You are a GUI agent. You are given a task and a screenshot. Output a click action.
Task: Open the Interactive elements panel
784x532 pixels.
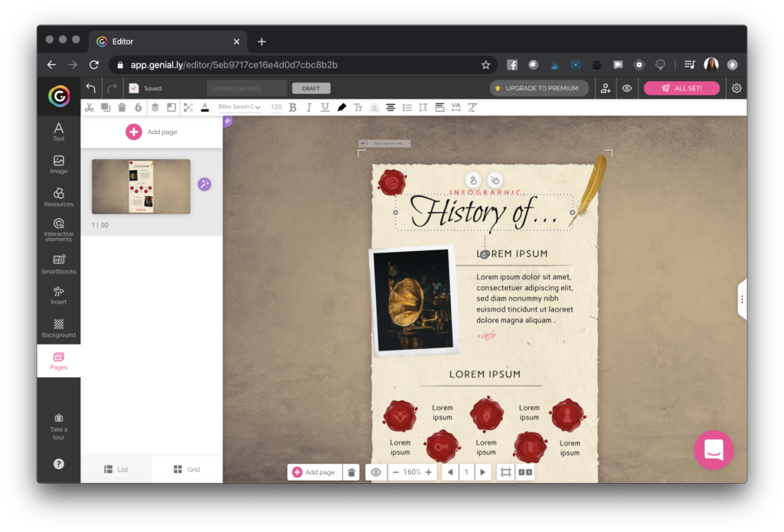tap(58, 229)
